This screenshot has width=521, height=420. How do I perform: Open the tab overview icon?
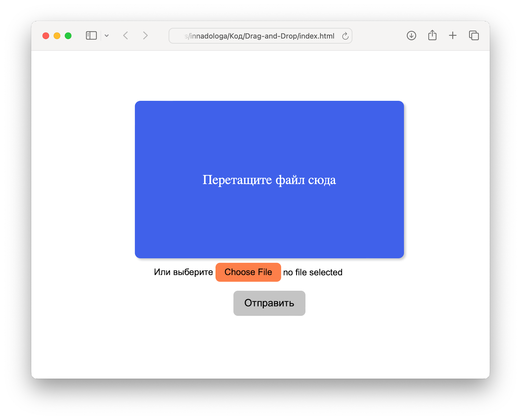point(474,35)
